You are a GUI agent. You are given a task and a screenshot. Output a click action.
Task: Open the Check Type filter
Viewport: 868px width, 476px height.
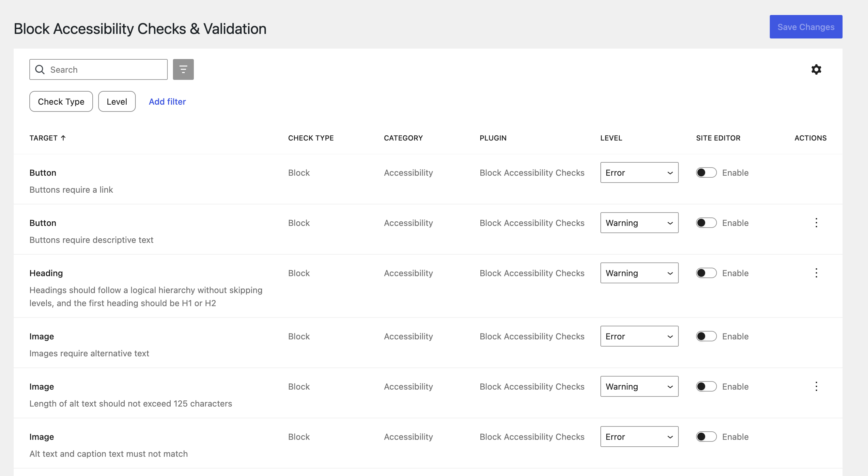coord(61,101)
